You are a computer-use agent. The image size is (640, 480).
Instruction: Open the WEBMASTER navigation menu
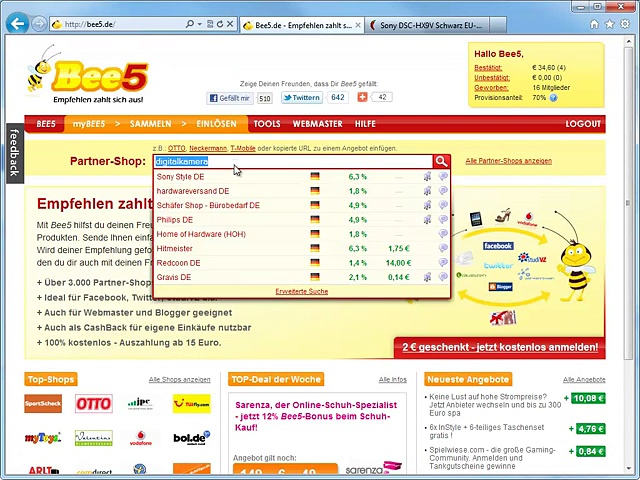[x=317, y=124]
